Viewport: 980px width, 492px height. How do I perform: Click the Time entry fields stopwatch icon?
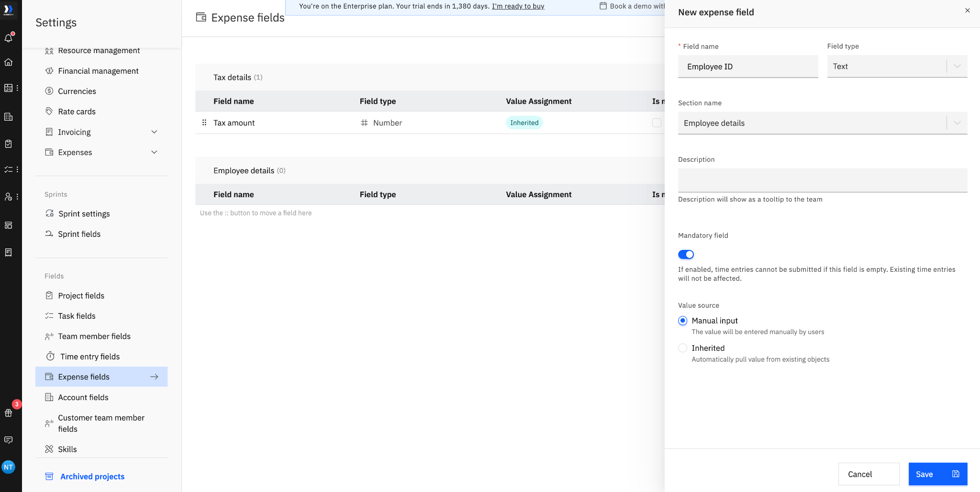pyautogui.click(x=50, y=356)
